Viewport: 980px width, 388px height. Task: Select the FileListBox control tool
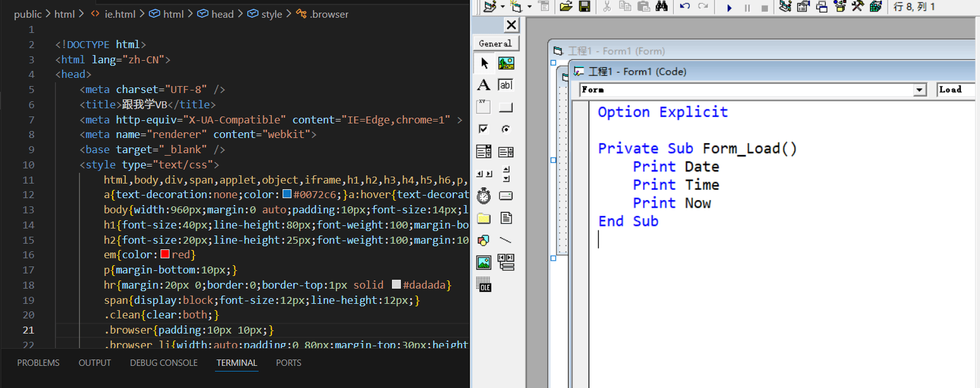tap(506, 218)
